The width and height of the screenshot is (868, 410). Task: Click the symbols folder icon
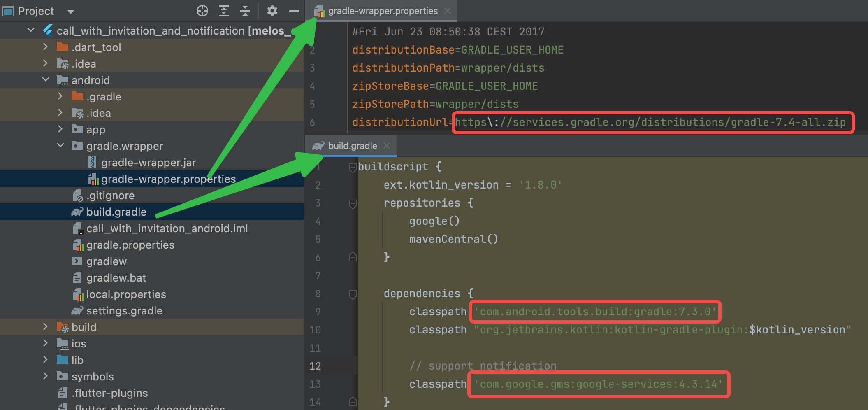point(63,376)
